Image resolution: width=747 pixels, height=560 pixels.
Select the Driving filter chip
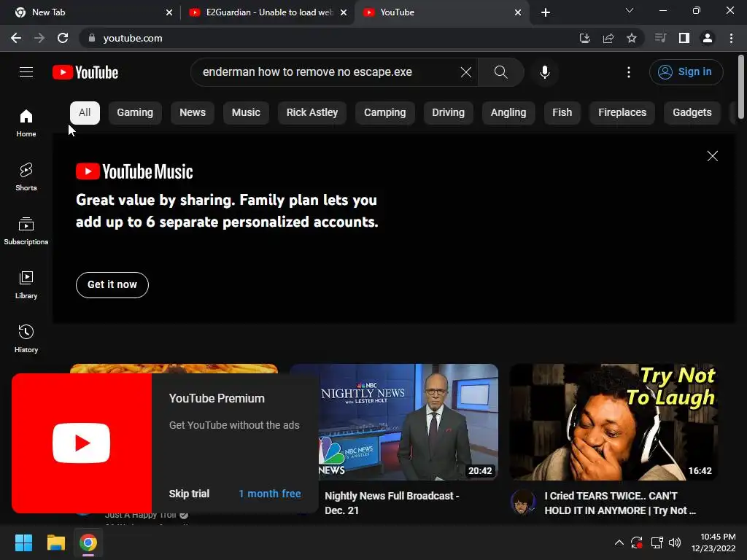pyautogui.click(x=448, y=112)
